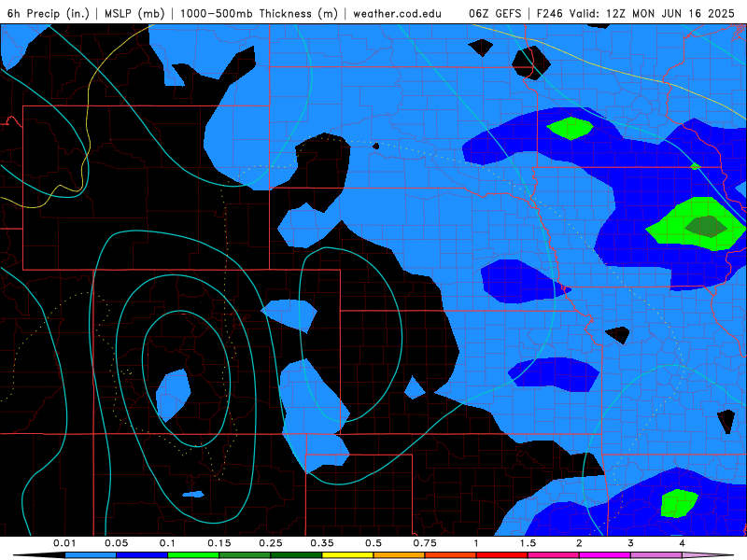747x560 pixels.
Task: Click the 0.25 legend value label
Action: (271, 543)
